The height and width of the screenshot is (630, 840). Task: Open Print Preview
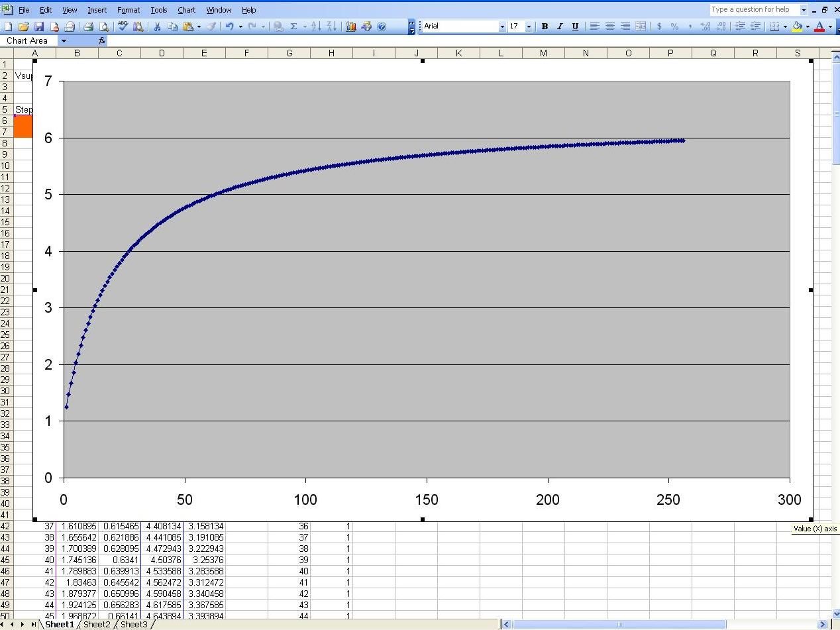[x=103, y=26]
